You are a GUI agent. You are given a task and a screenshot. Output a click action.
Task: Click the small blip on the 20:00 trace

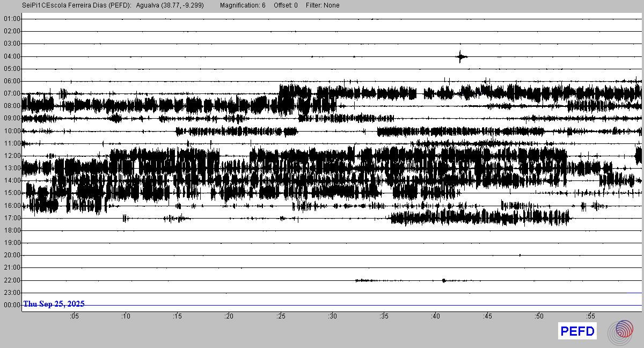point(520,255)
